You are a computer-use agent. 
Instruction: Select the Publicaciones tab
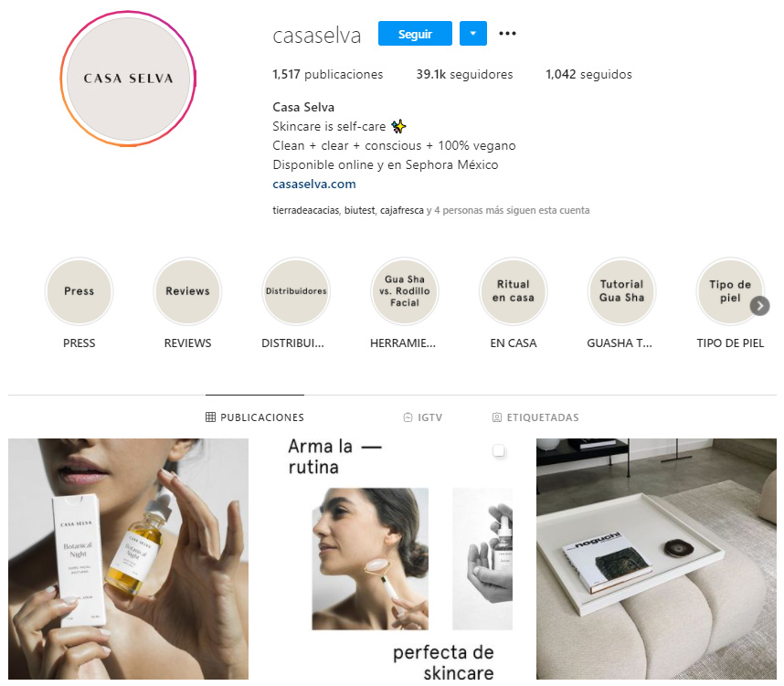(255, 417)
